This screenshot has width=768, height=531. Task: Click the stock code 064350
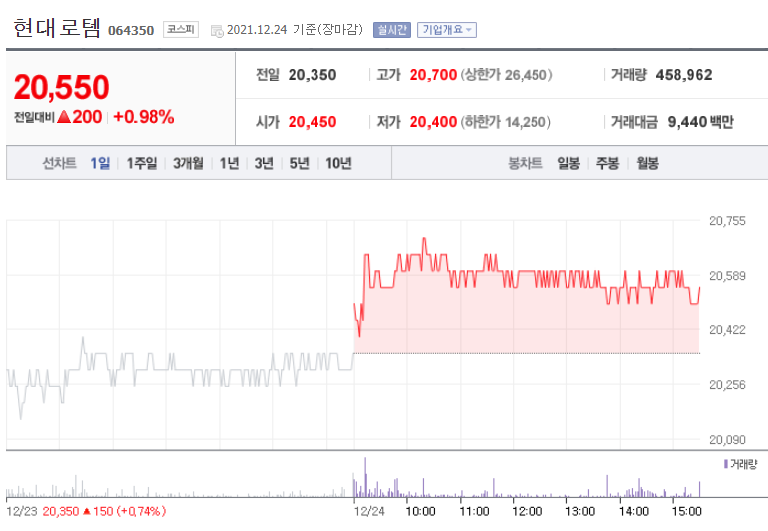tap(131, 30)
